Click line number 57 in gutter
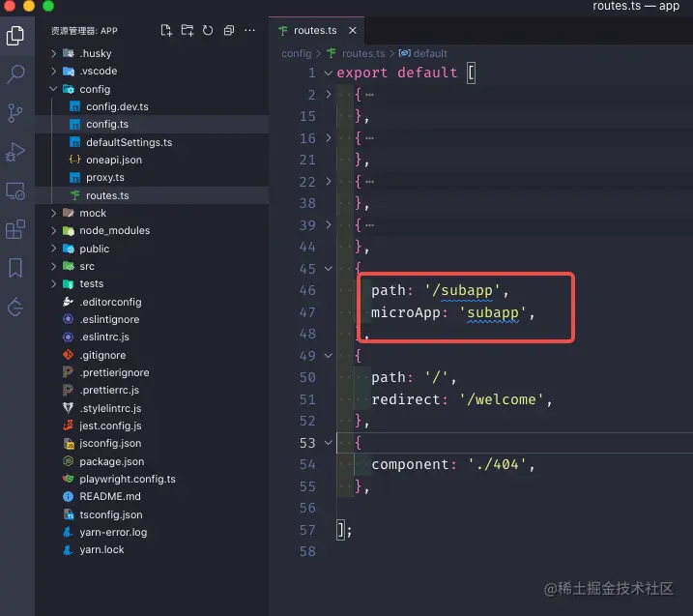The width and height of the screenshot is (693, 616). (307, 530)
